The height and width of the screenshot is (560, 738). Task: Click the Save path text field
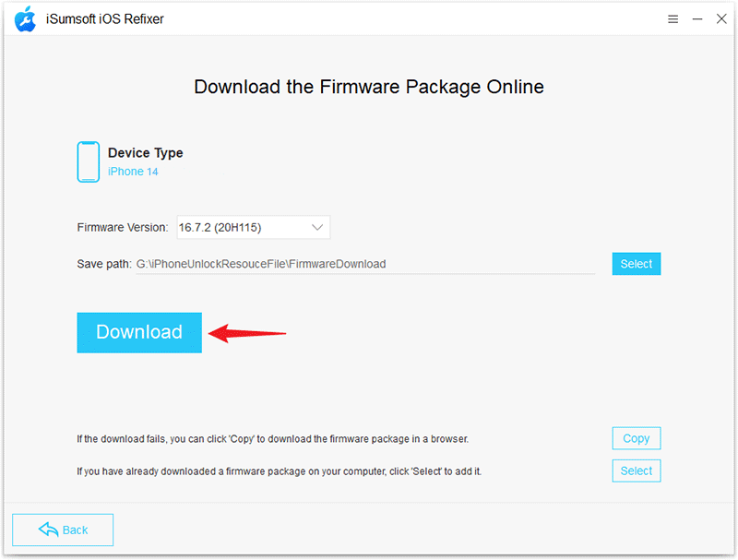[x=364, y=264]
